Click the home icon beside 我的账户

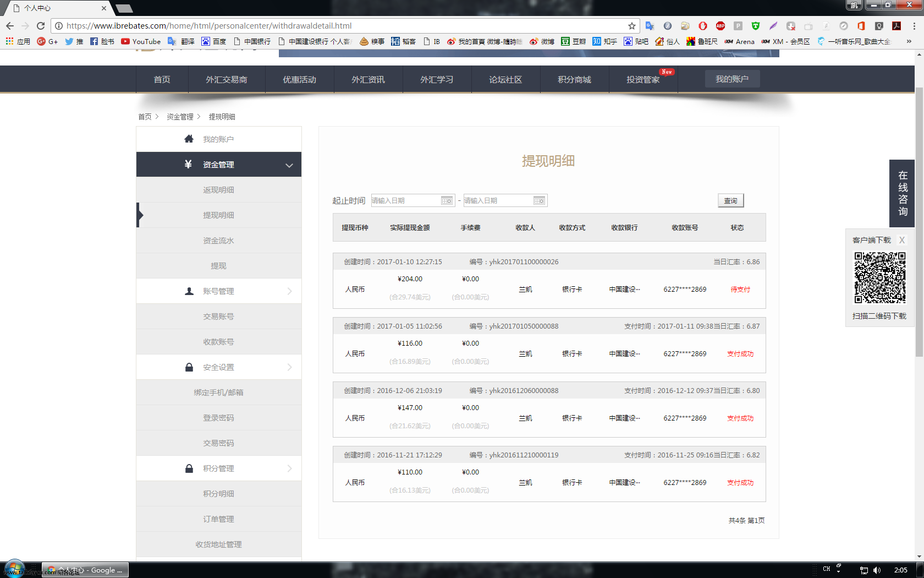pyautogui.click(x=189, y=139)
